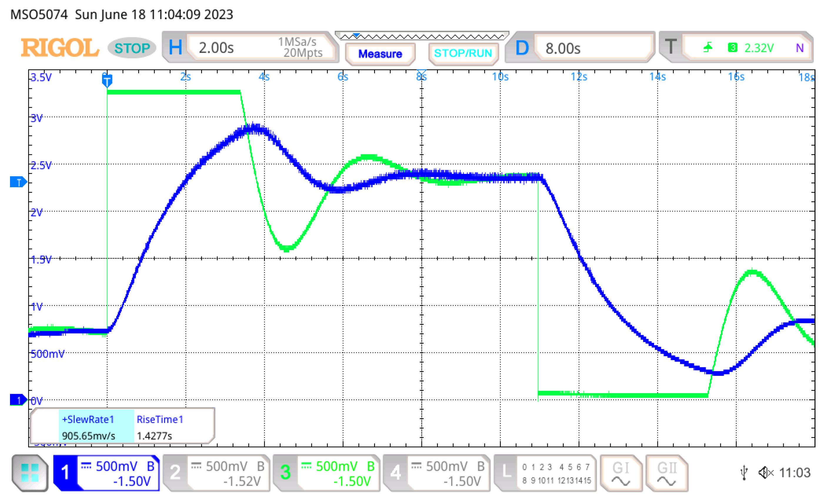
Task: Click the channel 1 ground marker
Action: (18, 400)
